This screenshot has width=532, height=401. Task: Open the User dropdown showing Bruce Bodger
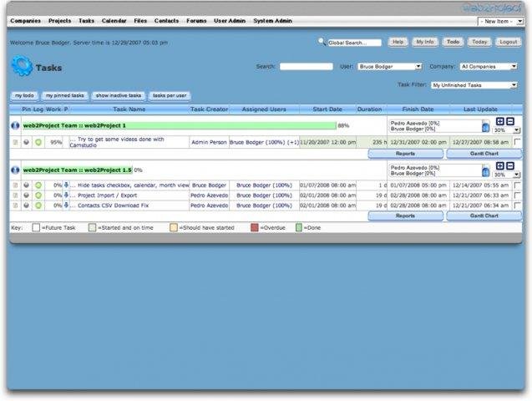[x=389, y=67]
